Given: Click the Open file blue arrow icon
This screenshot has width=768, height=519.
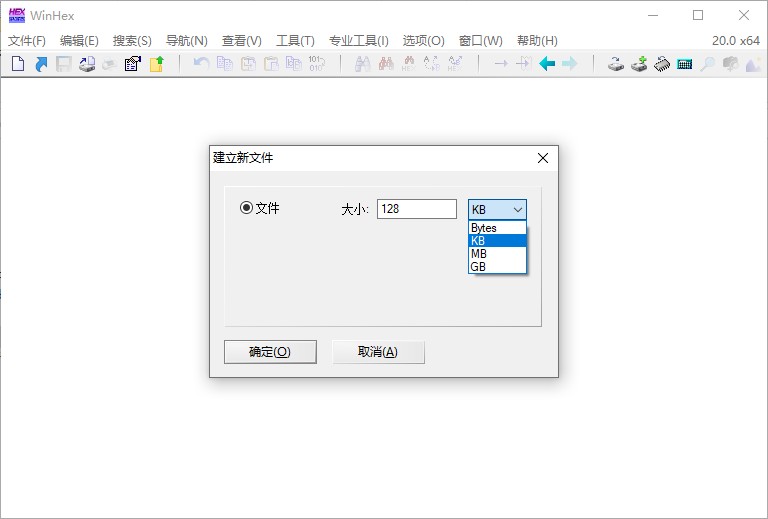Looking at the screenshot, I should [41, 64].
